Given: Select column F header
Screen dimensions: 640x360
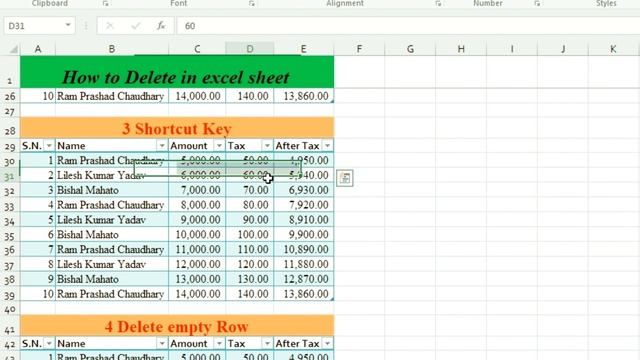Looking at the screenshot, I should (x=359, y=49).
